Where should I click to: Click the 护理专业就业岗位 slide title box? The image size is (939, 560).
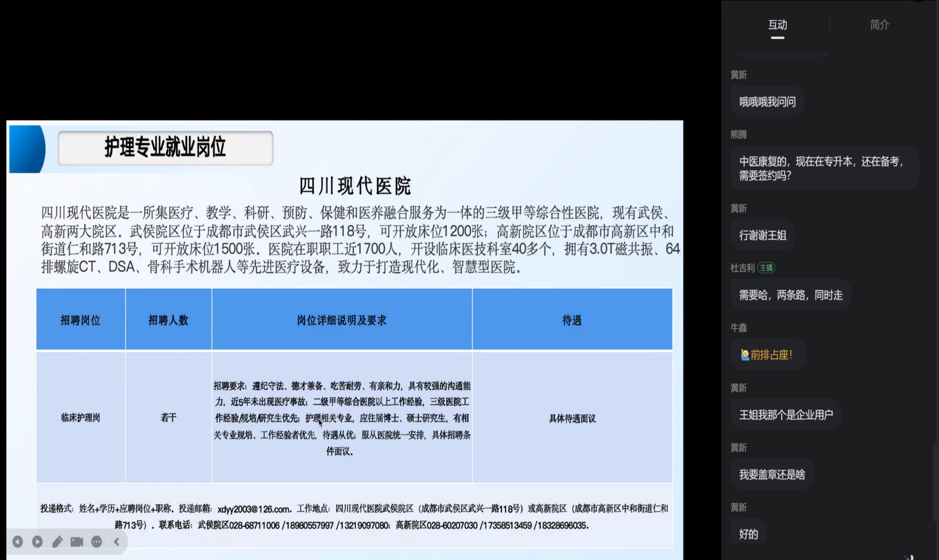[165, 148]
